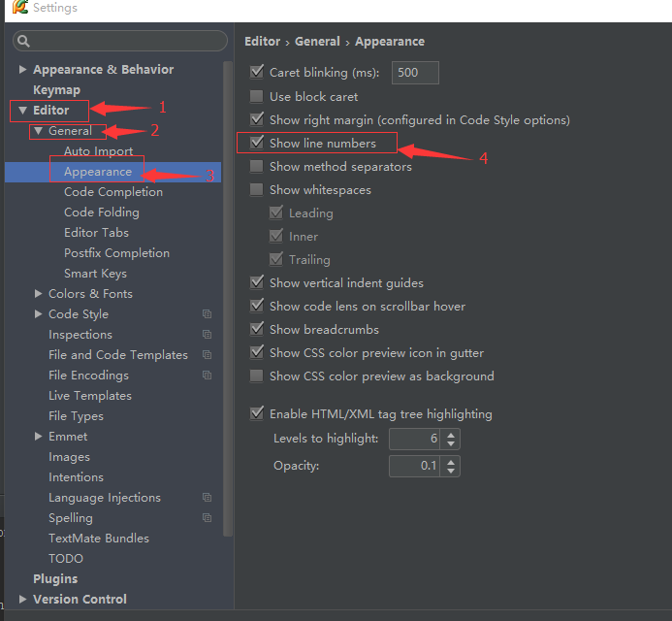The width and height of the screenshot is (672, 621).
Task: Go to Keymap settings
Action: (x=56, y=90)
